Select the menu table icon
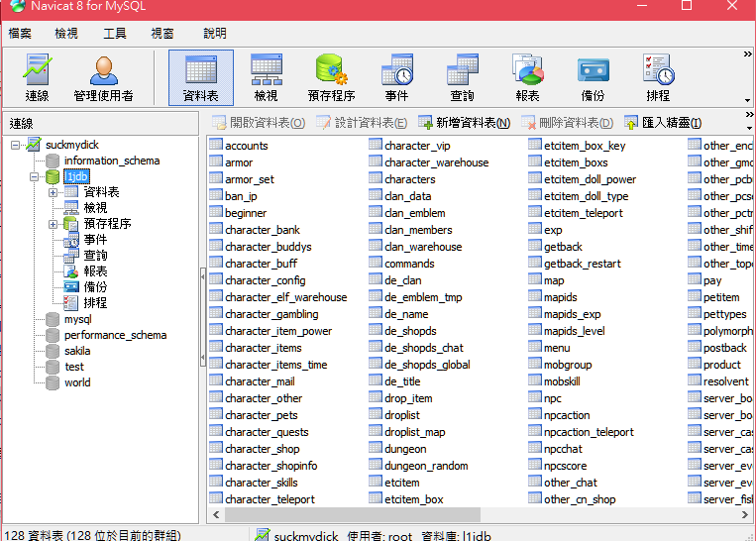This screenshot has width=756, height=541. [535, 347]
